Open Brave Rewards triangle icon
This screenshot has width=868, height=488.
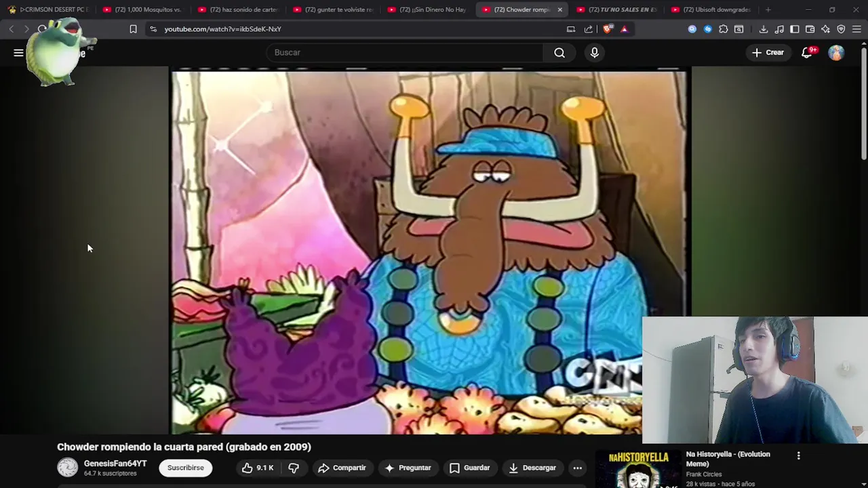click(x=624, y=29)
